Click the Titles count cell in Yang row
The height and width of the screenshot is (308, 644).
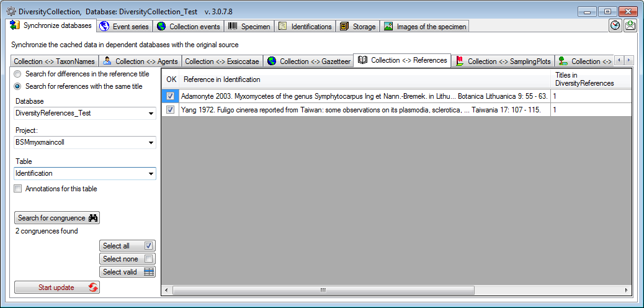[591, 110]
